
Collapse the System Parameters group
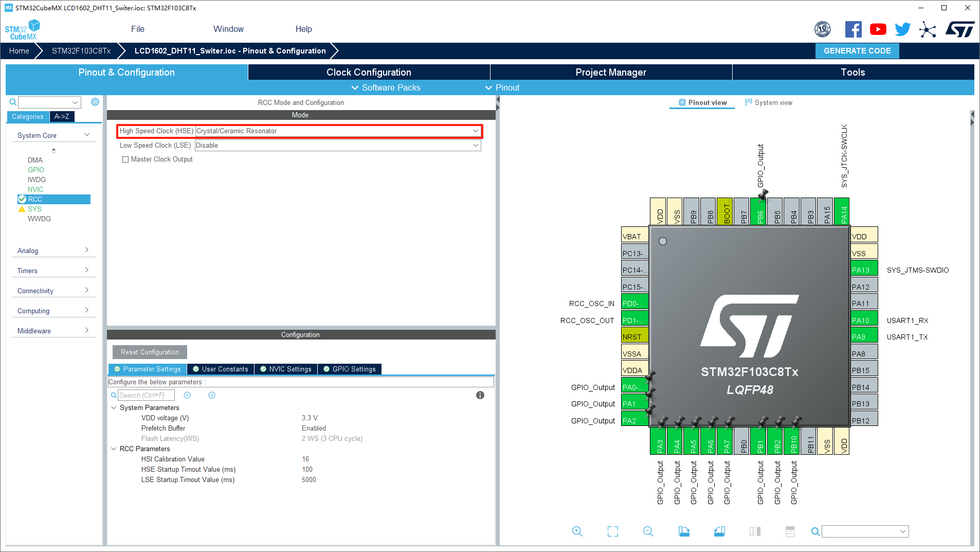click(x=114, y=407)
